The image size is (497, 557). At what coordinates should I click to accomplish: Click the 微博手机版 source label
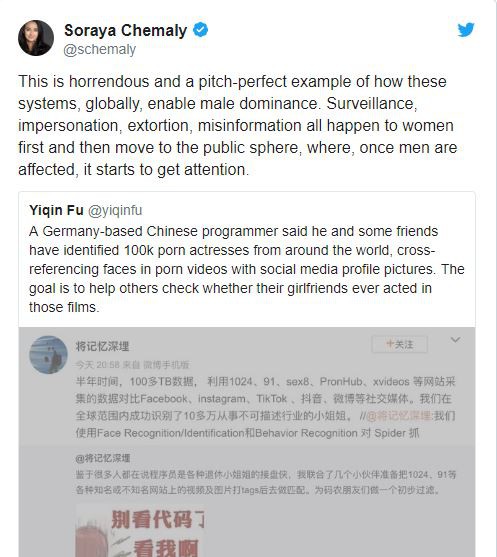[x=166, y=365]
